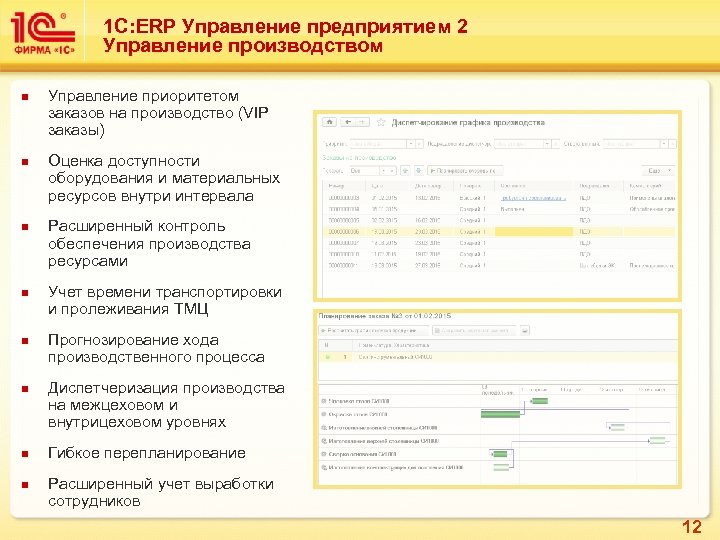Select the Gantt bar of 'Изготовление нижней столешницы'
This screenshot has width=720, height=540.
pyautogui.click(x=617, y=428)
